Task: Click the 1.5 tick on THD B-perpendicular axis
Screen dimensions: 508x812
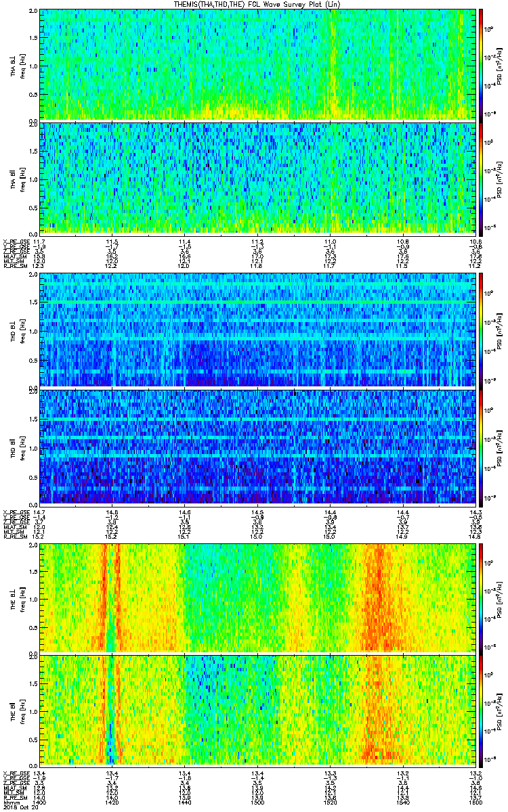Action: 33,304
